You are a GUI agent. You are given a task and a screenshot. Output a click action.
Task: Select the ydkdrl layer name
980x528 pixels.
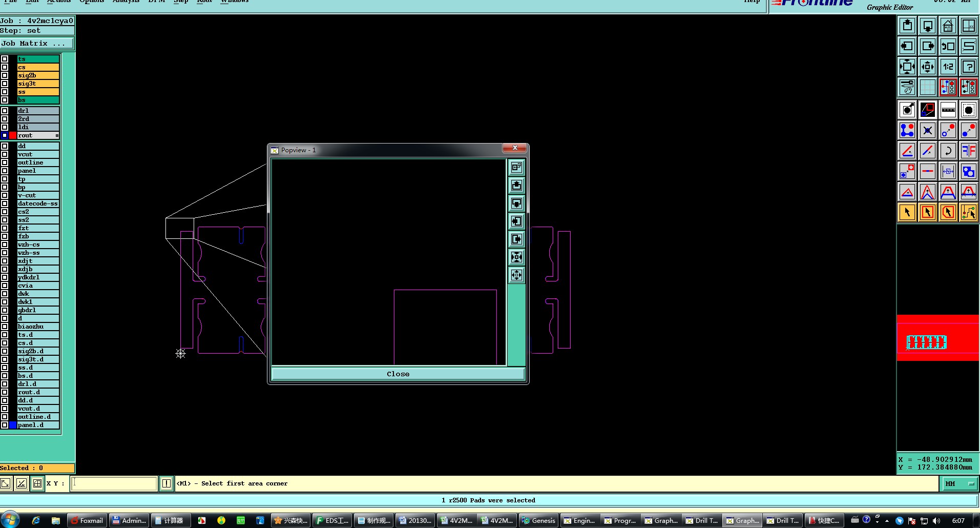tap(38, 277)
